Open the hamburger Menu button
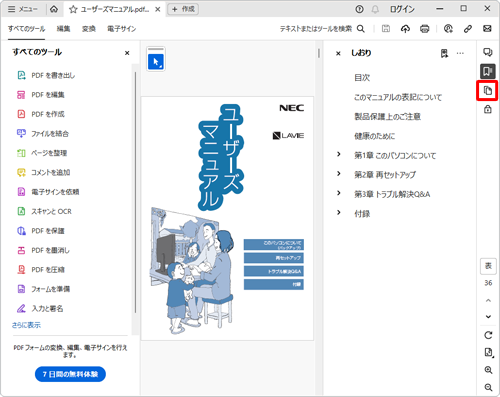 (22, 9)
